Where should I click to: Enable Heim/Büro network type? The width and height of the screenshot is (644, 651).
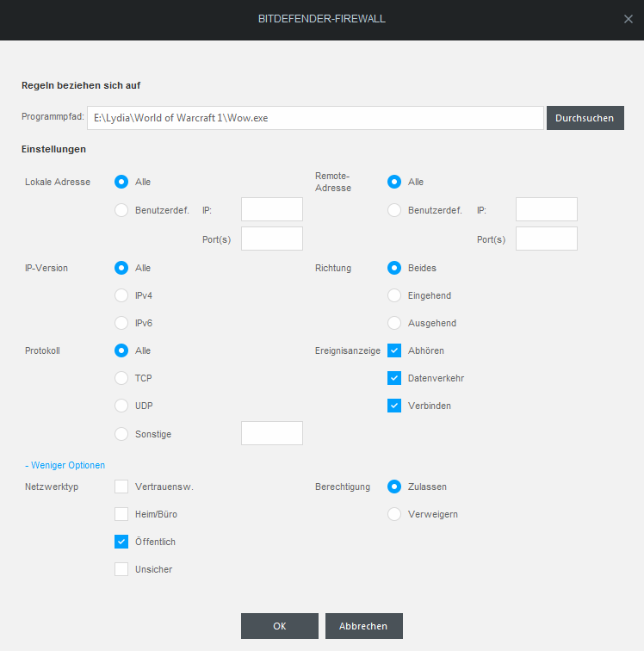pyautogui.click(x=121, y=514)
